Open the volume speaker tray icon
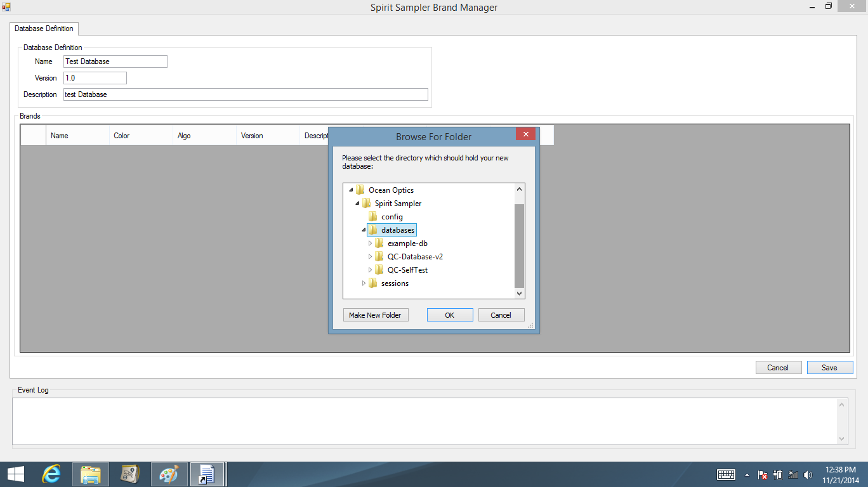 pos(808,475)
